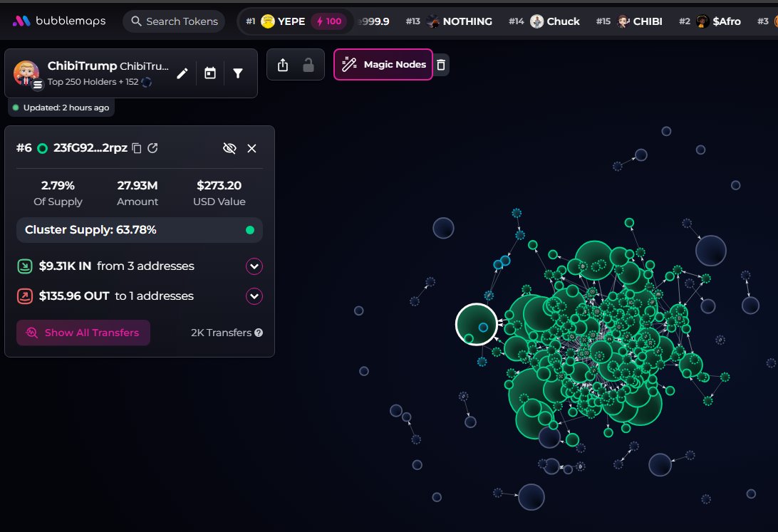Select the white-outlined selected bubble
778x532 pixels.
[x=477, y=324]
